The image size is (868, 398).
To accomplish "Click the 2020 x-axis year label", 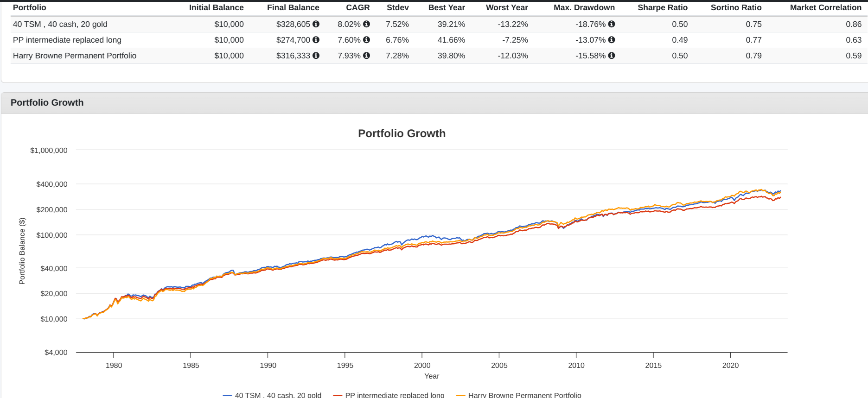I will point(730,365).
